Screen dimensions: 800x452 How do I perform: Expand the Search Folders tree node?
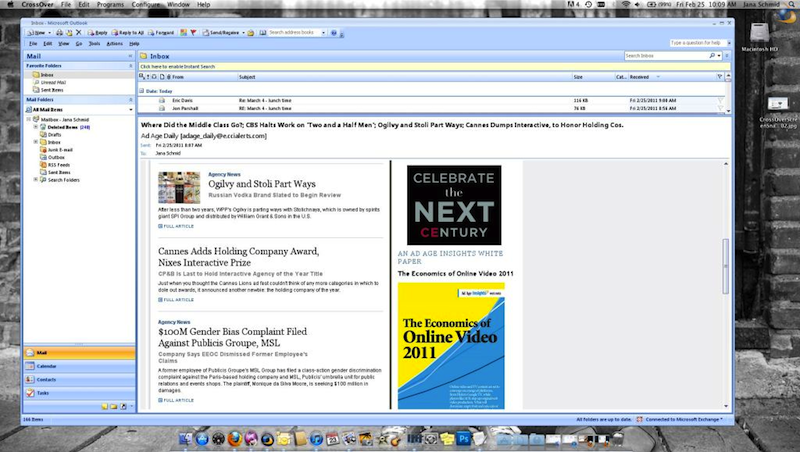click(36, 180)
